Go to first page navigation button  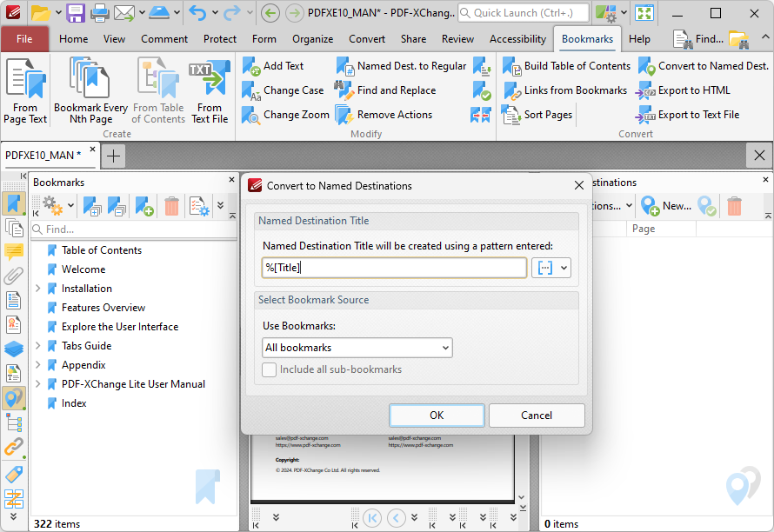click(372, 518)
